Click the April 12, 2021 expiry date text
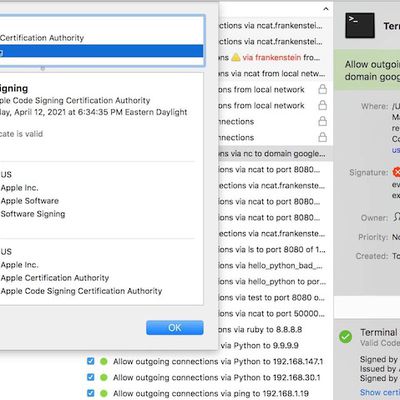The width and height of the screenshot is (400, 400). click(94, 112)
